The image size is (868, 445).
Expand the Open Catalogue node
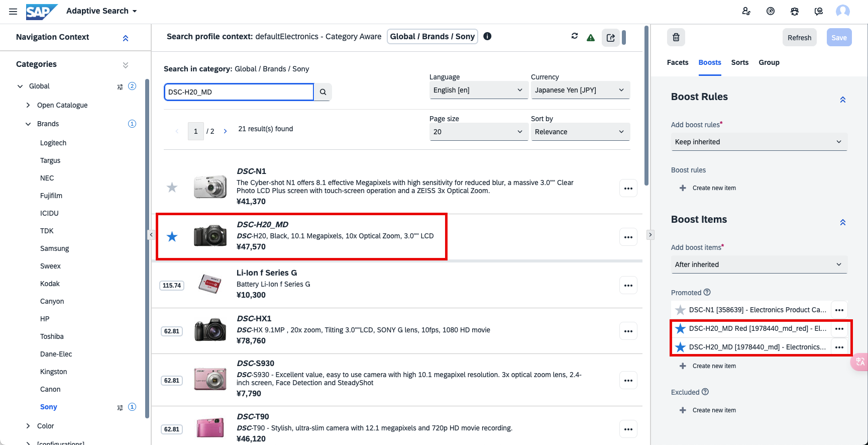point(28,105)
